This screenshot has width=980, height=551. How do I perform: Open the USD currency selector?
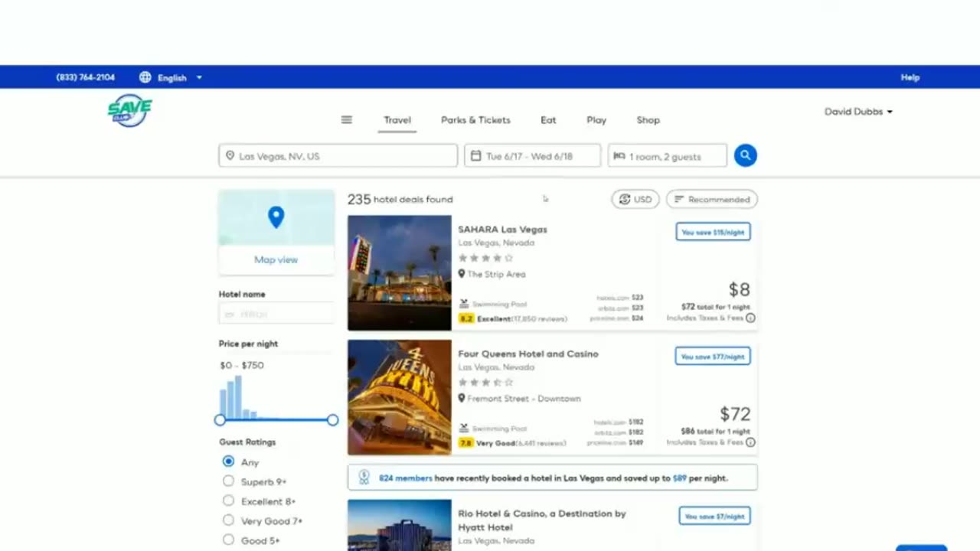635,199
